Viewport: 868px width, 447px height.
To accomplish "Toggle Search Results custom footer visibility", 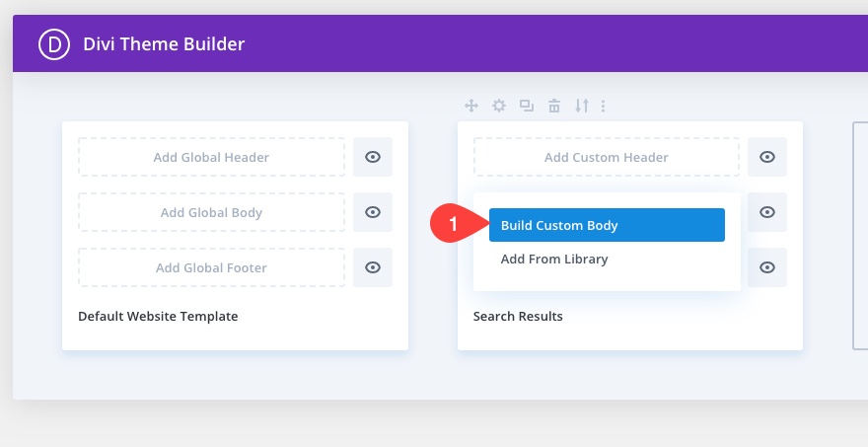I will pyautogui.click(x=767, y=267).
